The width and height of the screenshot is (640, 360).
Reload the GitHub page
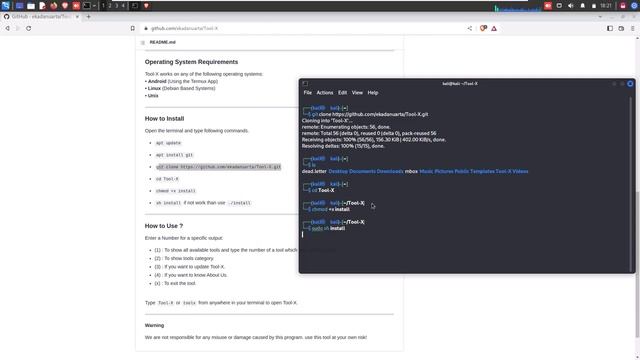point(29,29)
